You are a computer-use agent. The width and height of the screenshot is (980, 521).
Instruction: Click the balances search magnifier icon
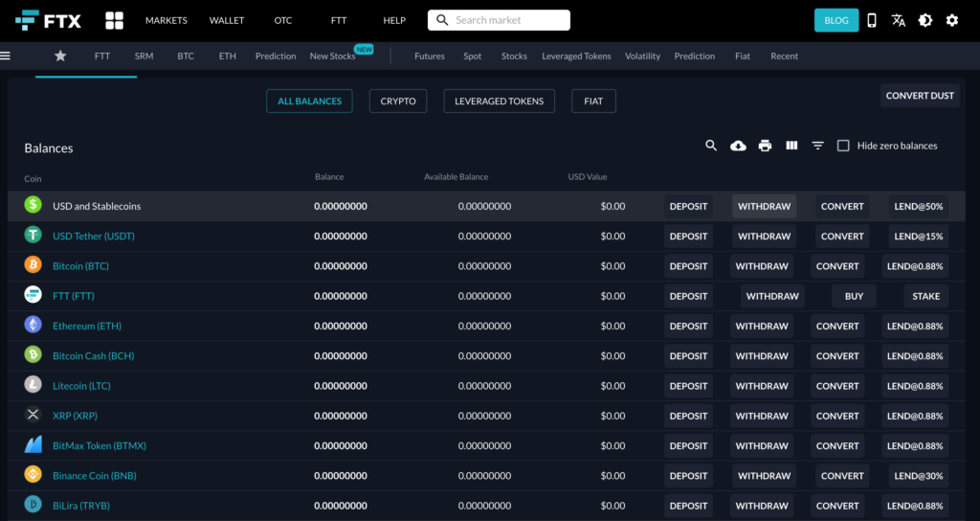[711, 146]
